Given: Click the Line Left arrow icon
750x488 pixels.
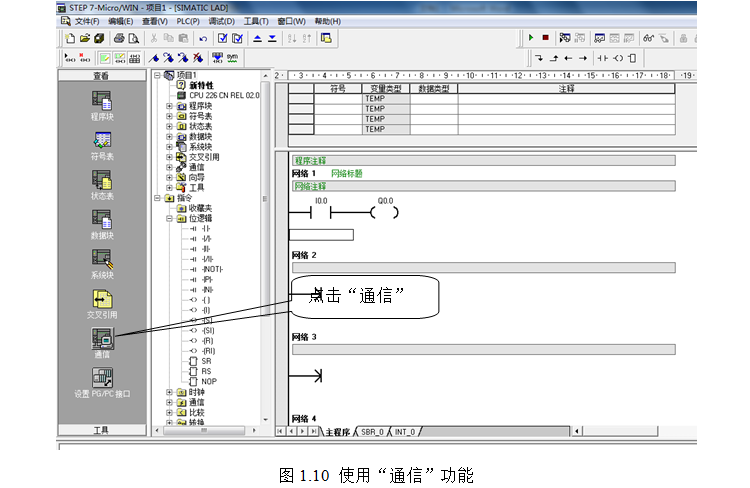Looking at the screenshot, I should 568,58.
